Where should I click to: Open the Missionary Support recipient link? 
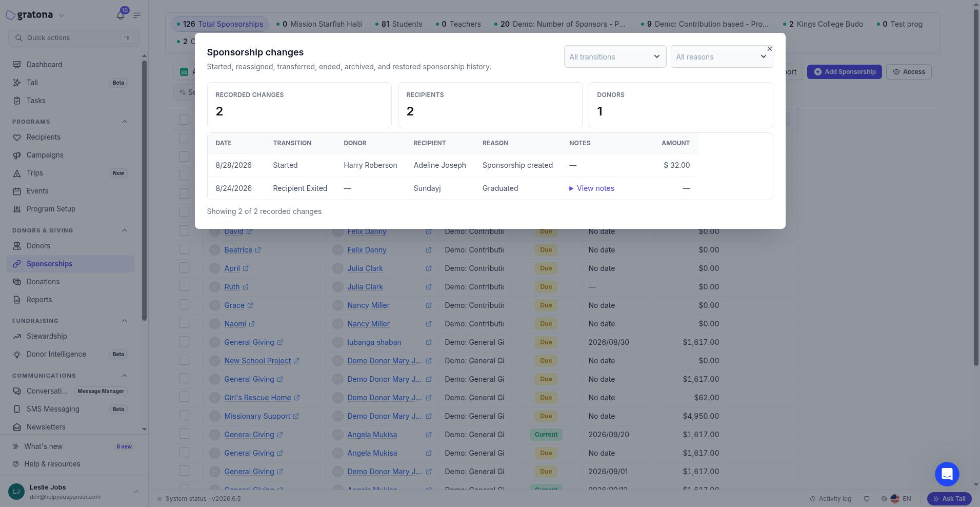click(257, 416)
